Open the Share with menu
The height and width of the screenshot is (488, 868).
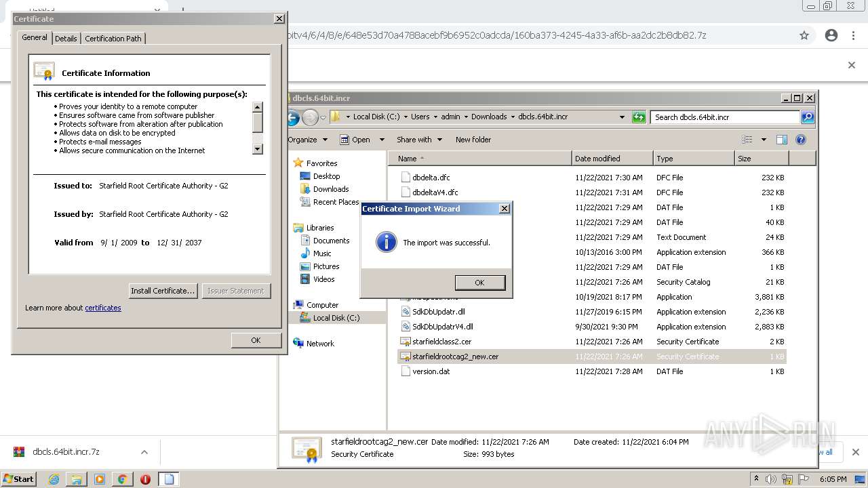click(x=419, y=140)
